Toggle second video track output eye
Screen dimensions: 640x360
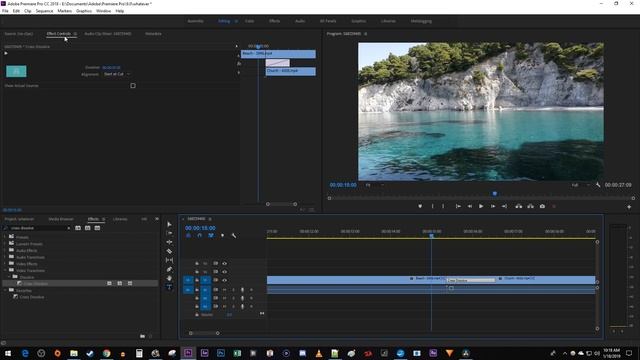[x=224, y=271]
